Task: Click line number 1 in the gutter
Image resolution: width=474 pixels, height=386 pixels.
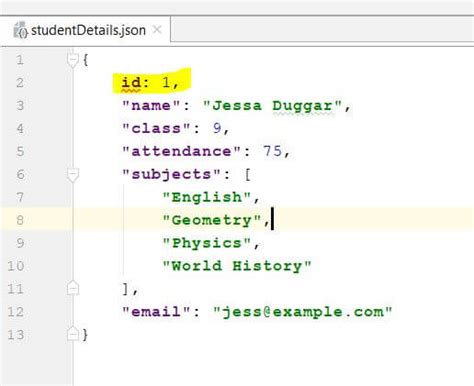Action: 20,60
